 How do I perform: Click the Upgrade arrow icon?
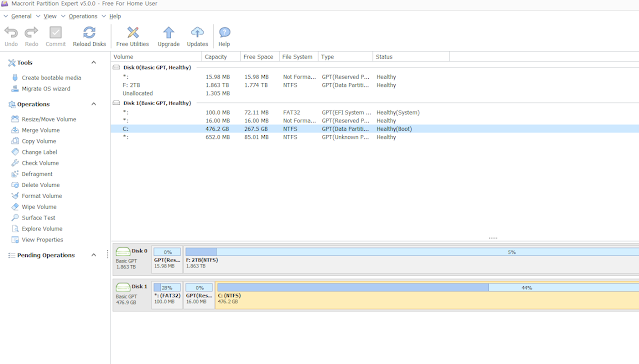point(169,32)
